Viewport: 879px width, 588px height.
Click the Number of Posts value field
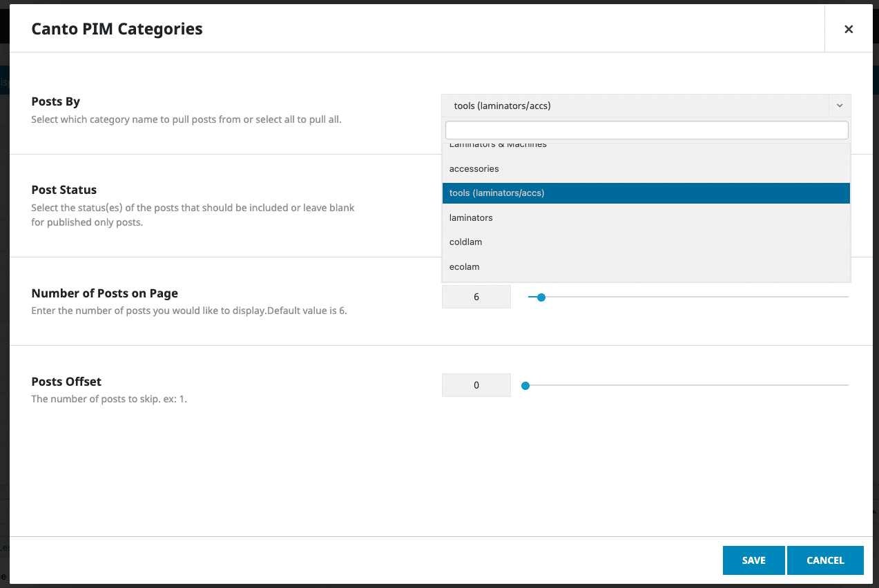point(476,297)
